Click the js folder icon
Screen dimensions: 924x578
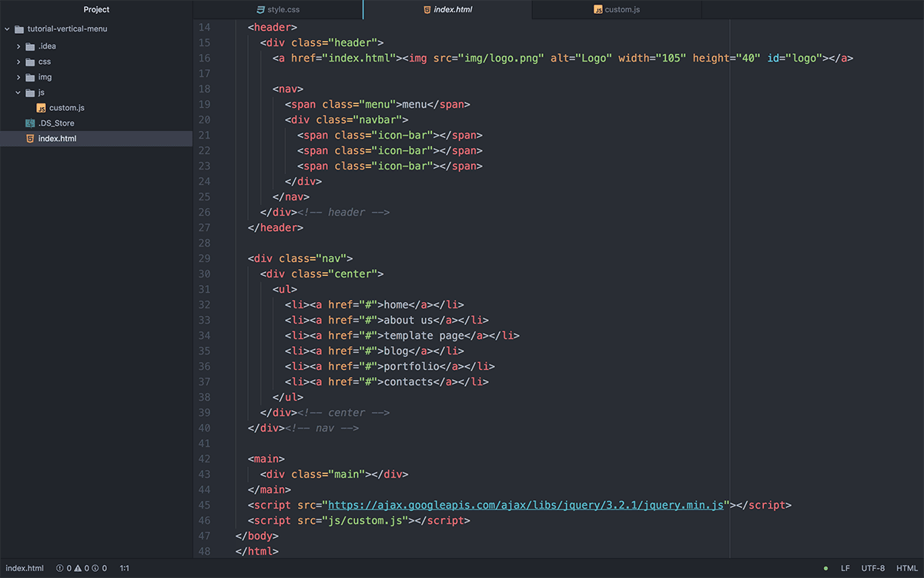click(x=30, y=92)
